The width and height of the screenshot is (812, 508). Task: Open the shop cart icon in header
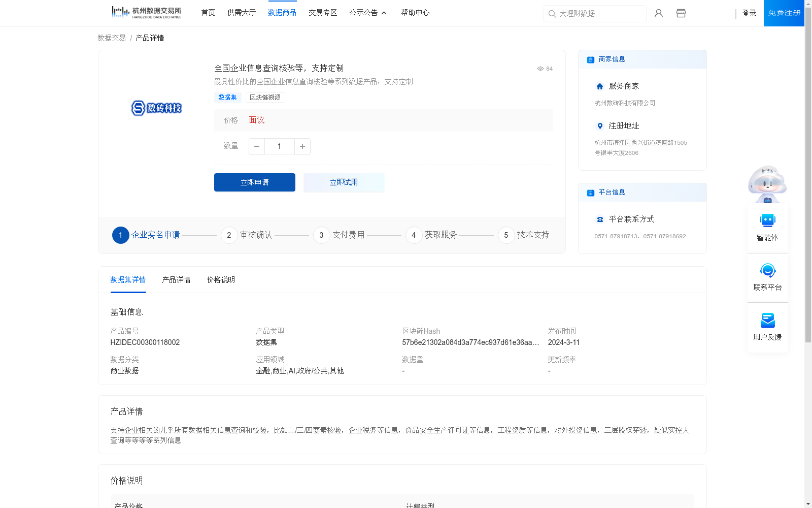click(x=681, y=13)
